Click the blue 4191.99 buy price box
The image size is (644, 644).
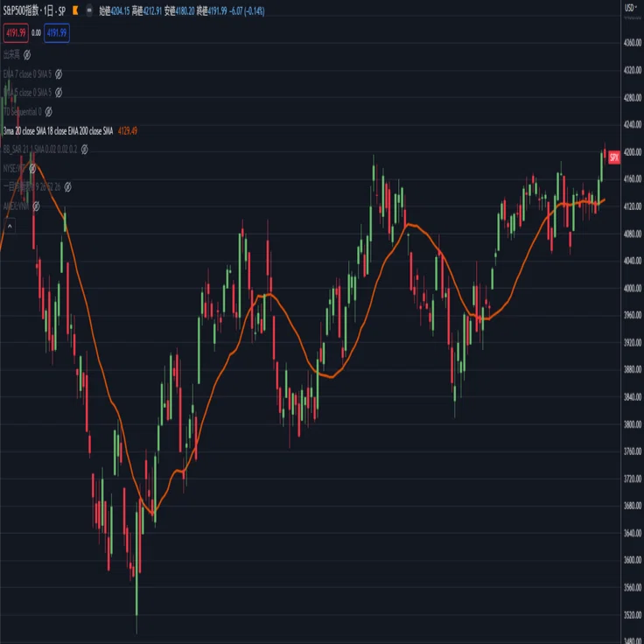(57, 33)
